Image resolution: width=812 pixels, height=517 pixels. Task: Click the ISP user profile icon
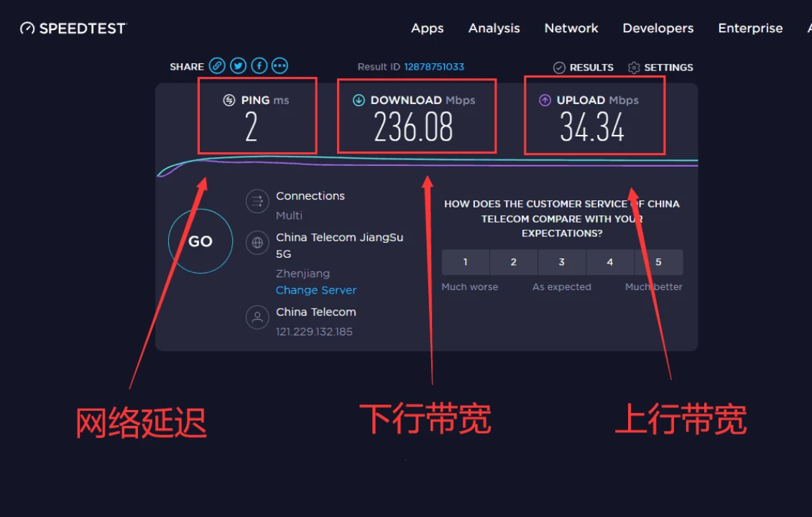click(257, 317)
